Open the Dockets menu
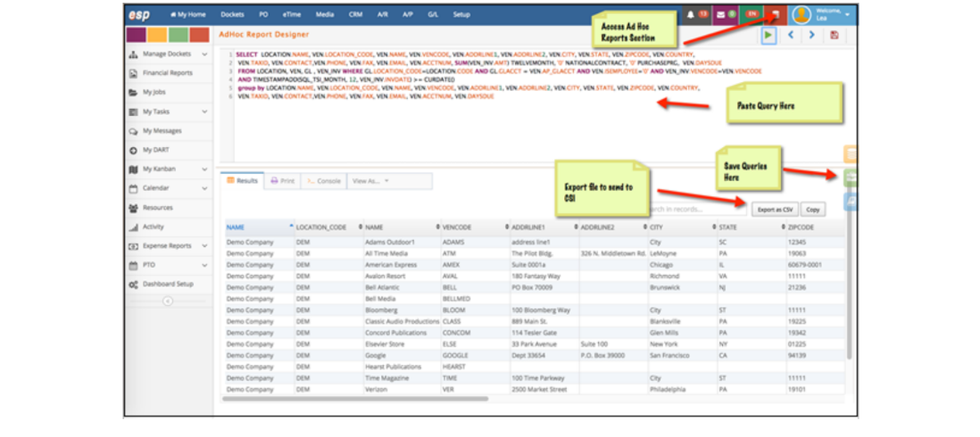This screenshot has width=980, height=437. (x=232, y=14)
